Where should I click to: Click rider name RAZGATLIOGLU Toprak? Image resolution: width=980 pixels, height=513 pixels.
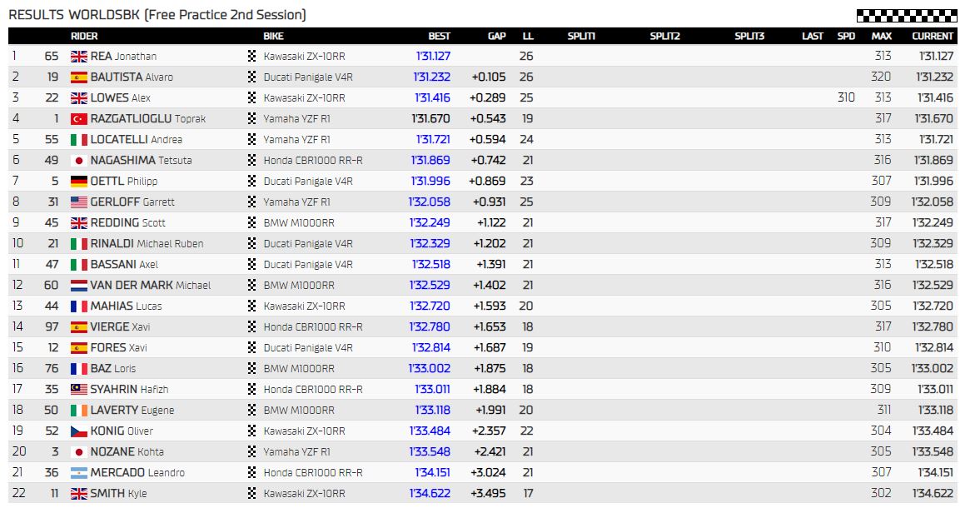point(148,119)
